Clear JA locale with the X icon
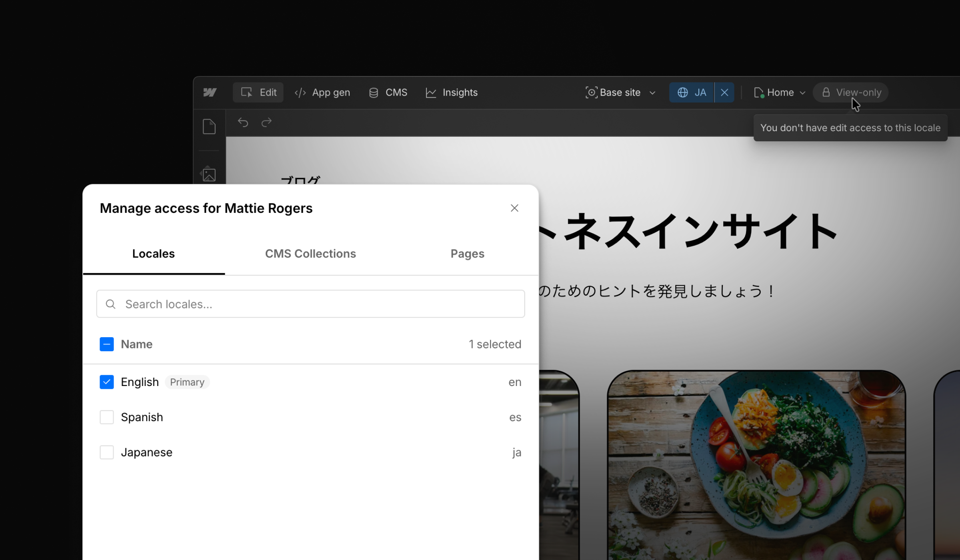 coord(724,92)
